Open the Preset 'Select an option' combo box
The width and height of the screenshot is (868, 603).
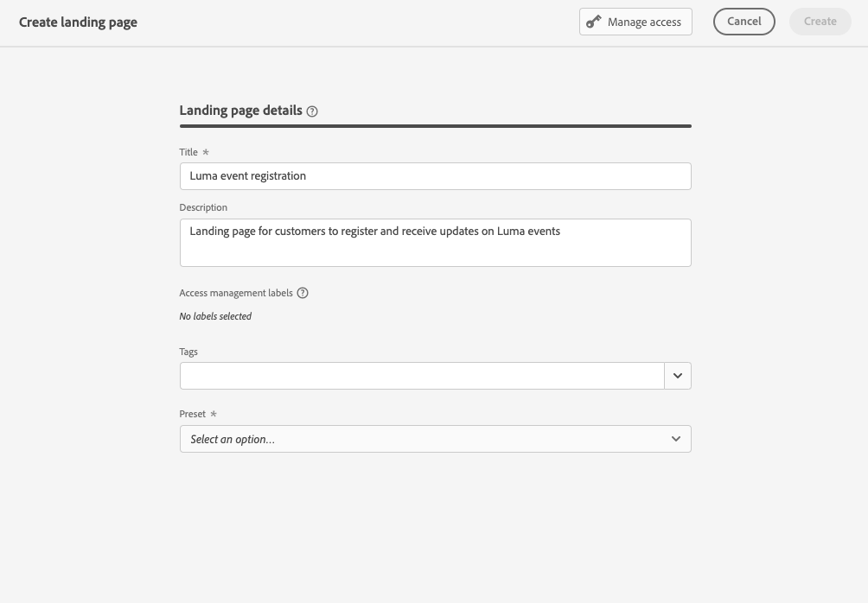424,439
